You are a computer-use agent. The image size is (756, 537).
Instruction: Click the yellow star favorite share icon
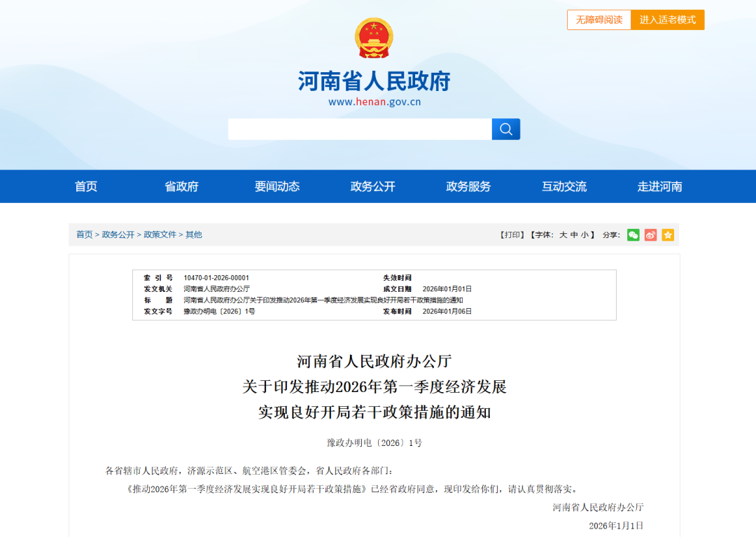[667, 235]
